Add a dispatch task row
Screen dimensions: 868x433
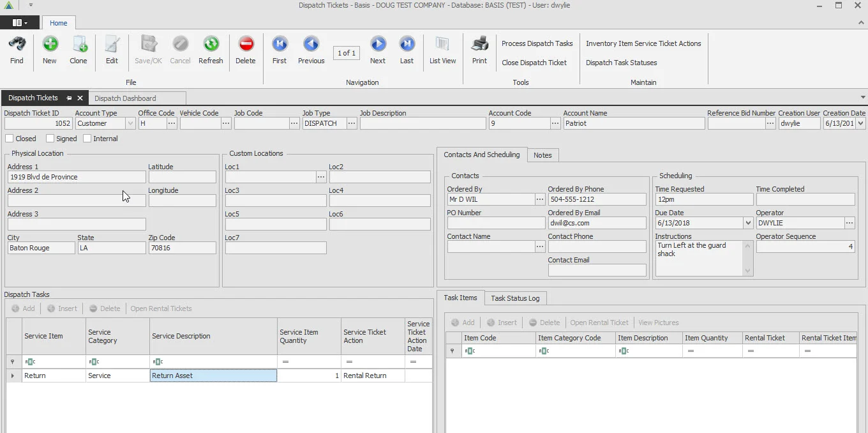[24, 308]
